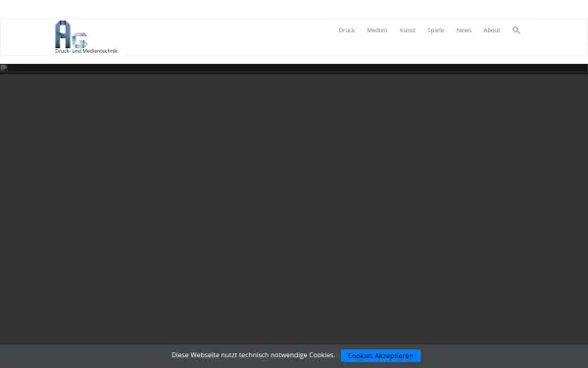
Task: Open the search magnifier icon
Action: click(x=516, y=30)
